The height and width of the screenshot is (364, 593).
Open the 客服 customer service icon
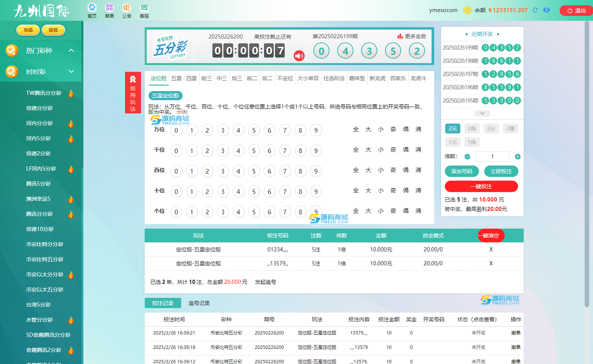[x=144, y=8]
